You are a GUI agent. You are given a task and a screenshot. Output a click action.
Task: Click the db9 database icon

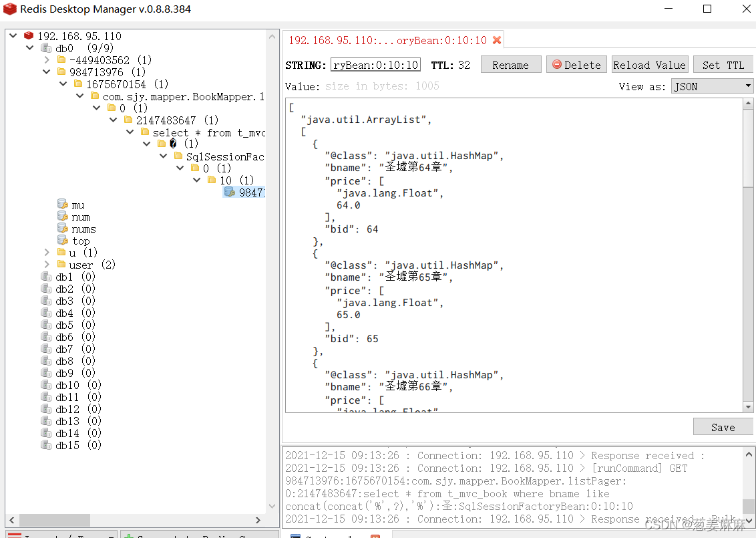click(46, 373)
